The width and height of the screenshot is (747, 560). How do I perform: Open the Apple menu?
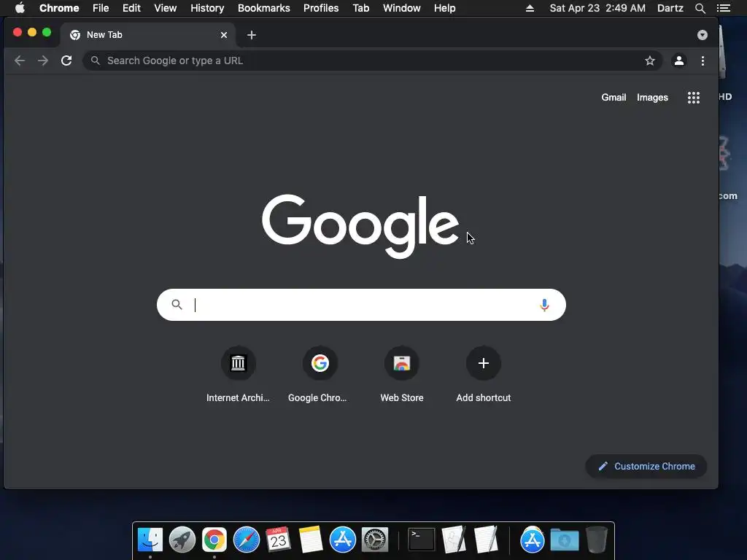click(x=20, y=8)
